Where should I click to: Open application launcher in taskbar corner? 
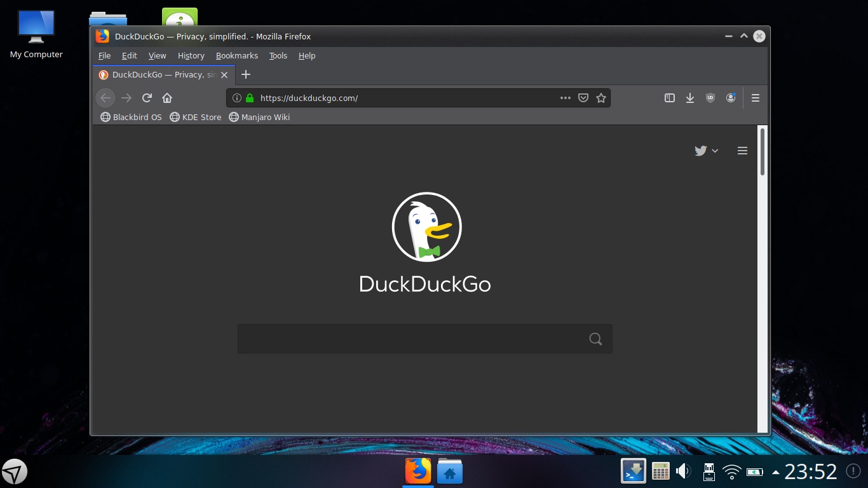(15, 472)
